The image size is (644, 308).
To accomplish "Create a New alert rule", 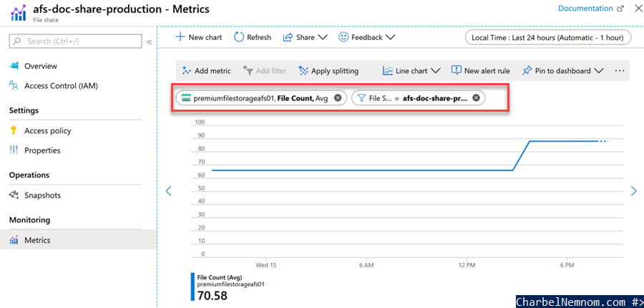I will [481, 71].
